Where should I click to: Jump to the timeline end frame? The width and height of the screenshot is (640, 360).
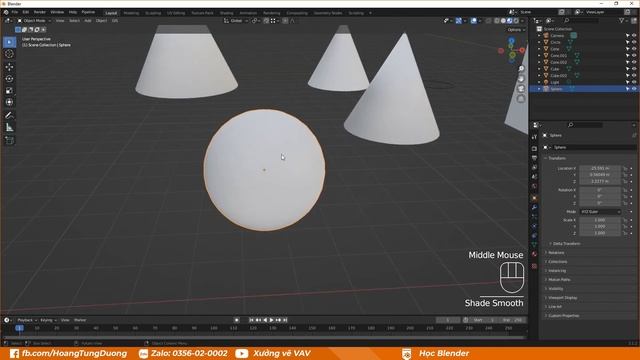coord(285,320)
